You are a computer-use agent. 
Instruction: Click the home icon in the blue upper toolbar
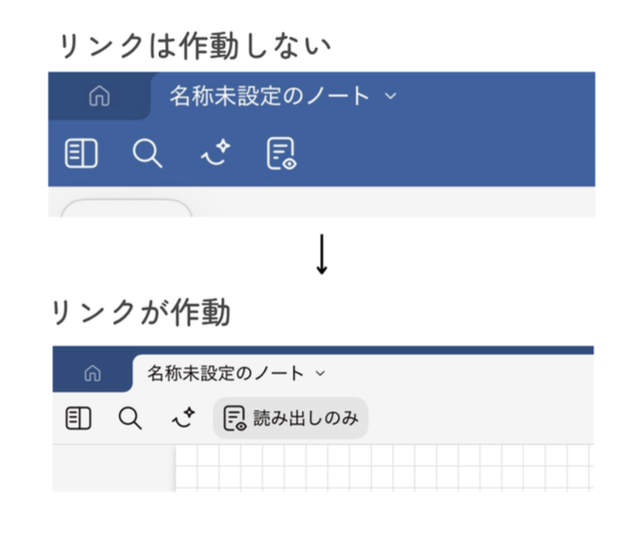99,97
